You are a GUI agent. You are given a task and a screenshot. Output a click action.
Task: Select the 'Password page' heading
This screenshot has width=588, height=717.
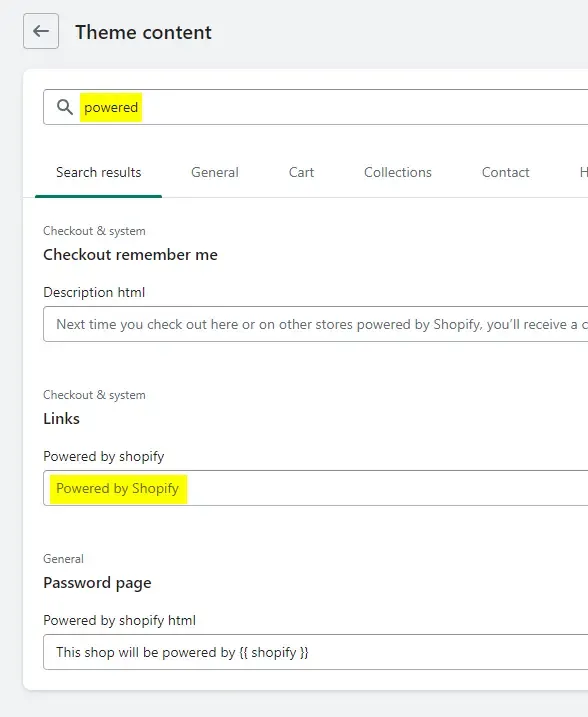(97, 583)
